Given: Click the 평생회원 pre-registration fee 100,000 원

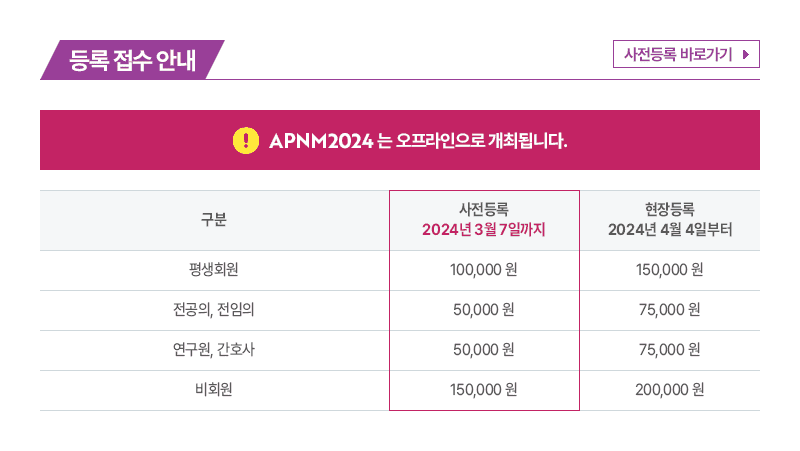Looking at the screenshot, I should (x=484, y=270).
